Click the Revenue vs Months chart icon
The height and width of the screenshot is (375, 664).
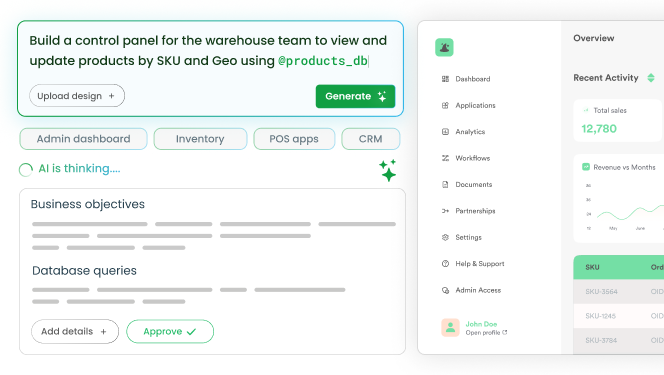pos(586,167)
